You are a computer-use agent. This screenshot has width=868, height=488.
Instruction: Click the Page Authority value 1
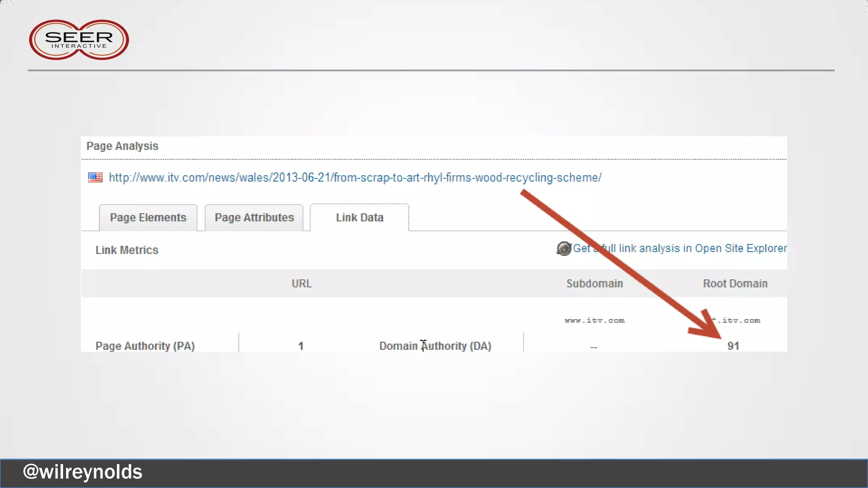coord(300,346)
